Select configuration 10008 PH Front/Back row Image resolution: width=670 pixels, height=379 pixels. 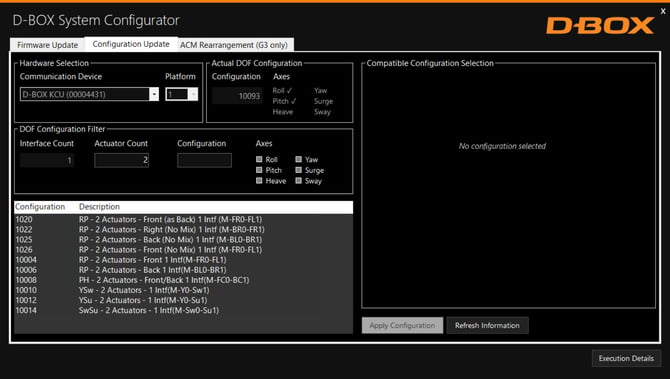point(183,280)
